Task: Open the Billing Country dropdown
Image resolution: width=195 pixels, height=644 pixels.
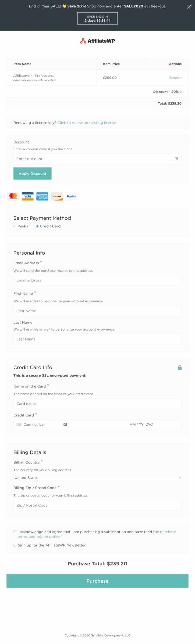Action: coord(97,478)
